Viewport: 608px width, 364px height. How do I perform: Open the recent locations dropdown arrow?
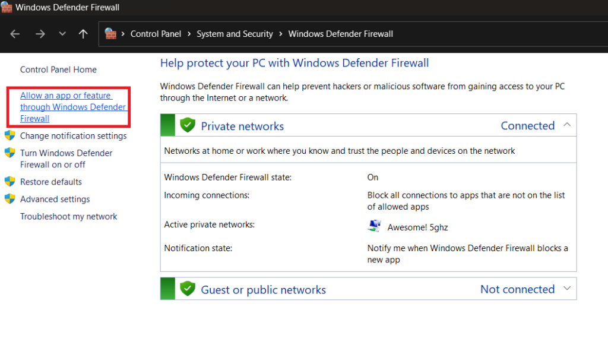tap(62, 34)
